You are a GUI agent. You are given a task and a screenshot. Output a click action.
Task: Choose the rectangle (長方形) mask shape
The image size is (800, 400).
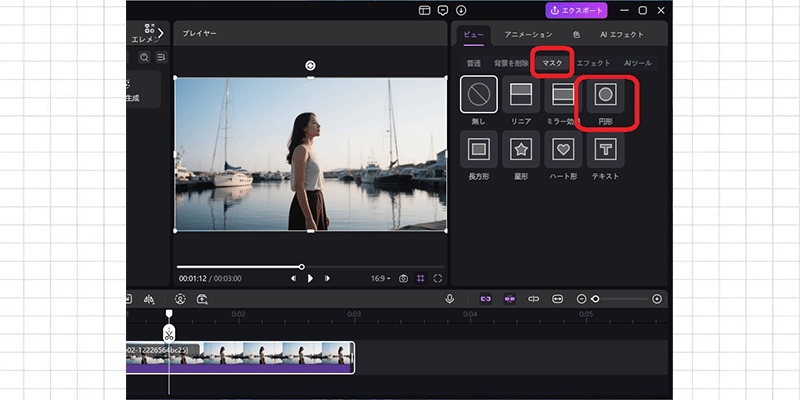[479, 150]
